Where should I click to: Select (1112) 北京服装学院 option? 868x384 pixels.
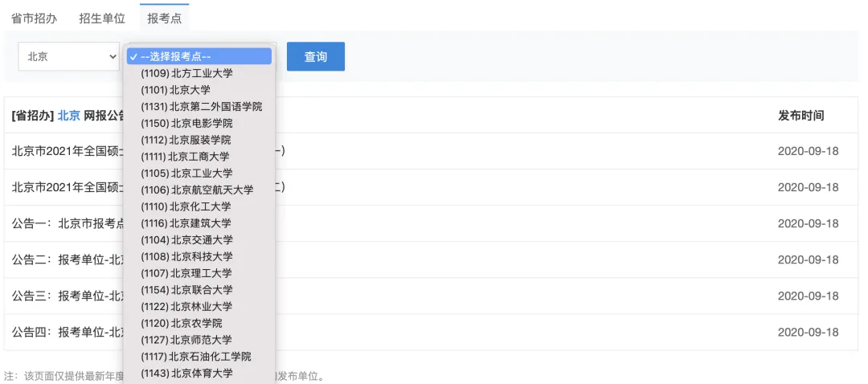click(199, 140)
